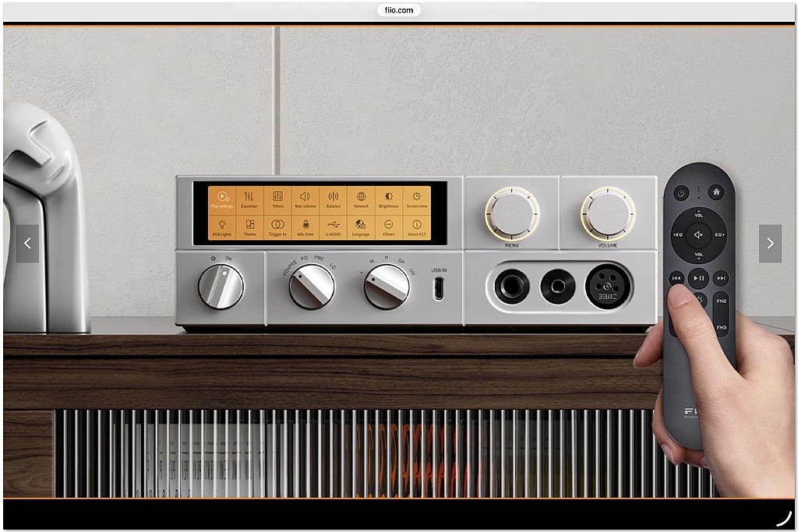Tap the About K17 info tile on the device screen
798x532 pixels.
click(x=417, y=227)
